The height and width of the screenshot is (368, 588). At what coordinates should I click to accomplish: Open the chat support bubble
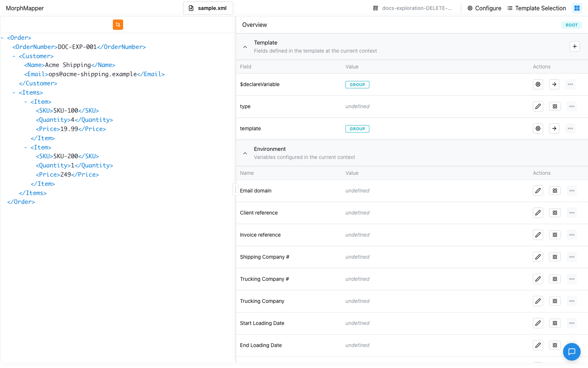572,352
